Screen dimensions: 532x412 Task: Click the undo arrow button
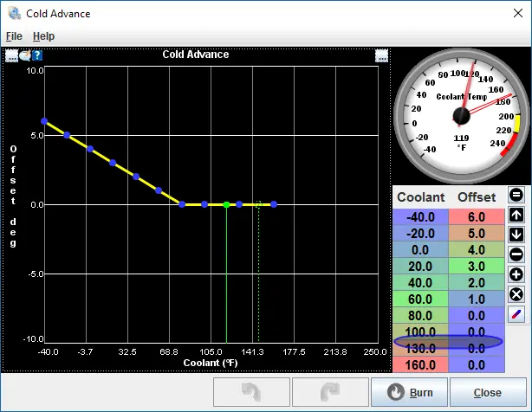(x=251, y=391)
